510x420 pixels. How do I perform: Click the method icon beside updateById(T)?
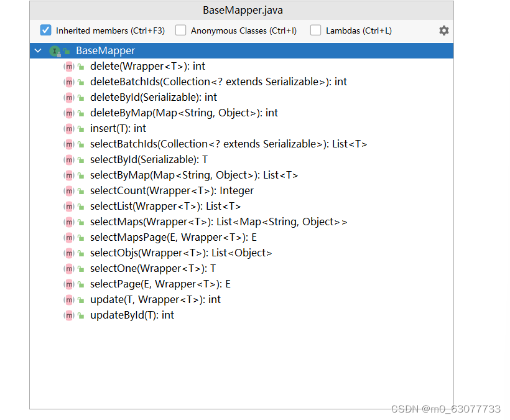click(x=69, y=315)
